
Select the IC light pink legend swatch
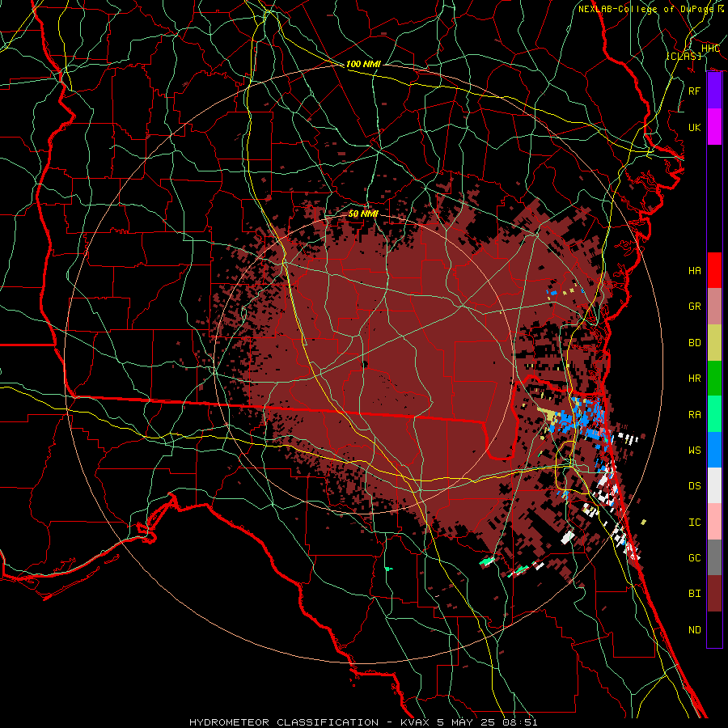tap(714, 522)
